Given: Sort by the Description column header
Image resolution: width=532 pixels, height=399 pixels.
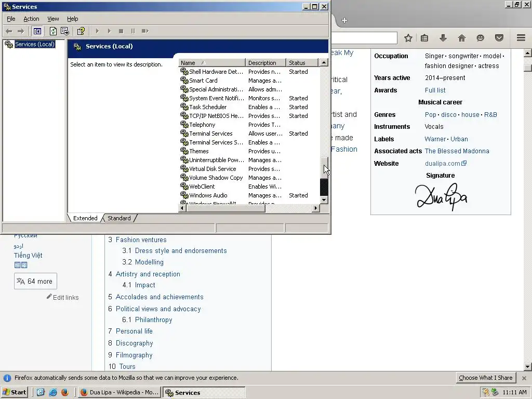Looking at the screenshot, I should coord(265,63).
